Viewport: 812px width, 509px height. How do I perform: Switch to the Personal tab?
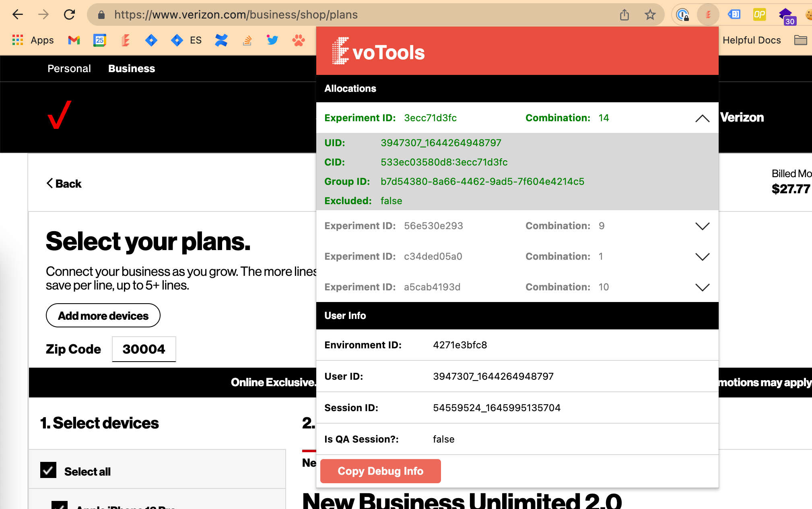[69, 68]
